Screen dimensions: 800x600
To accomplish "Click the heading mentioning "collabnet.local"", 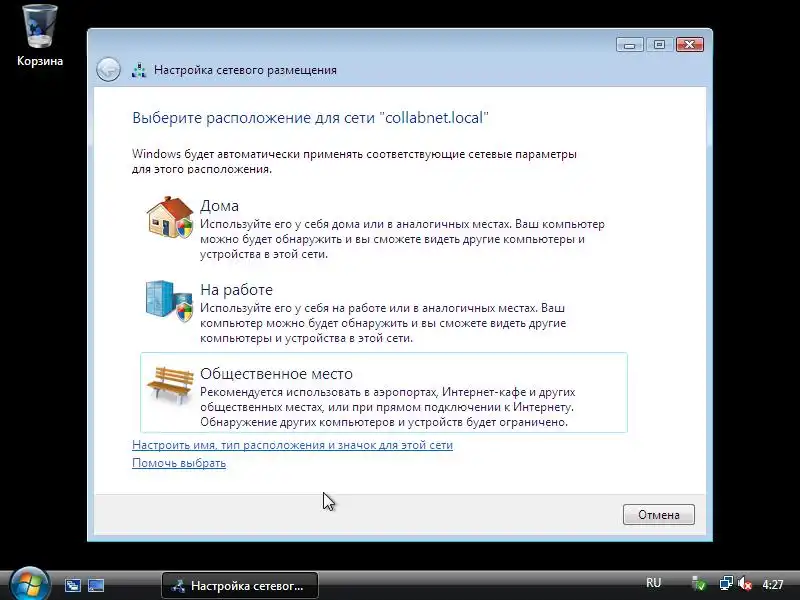I will (x=310, y=118).
